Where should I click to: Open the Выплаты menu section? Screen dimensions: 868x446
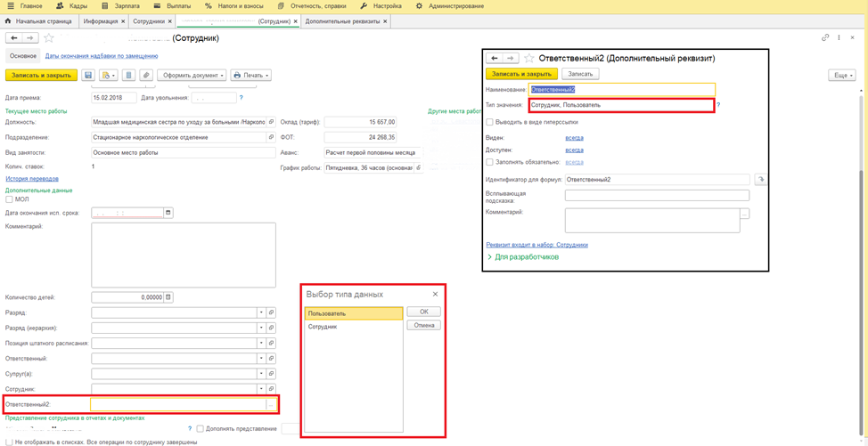click(172, 6)
